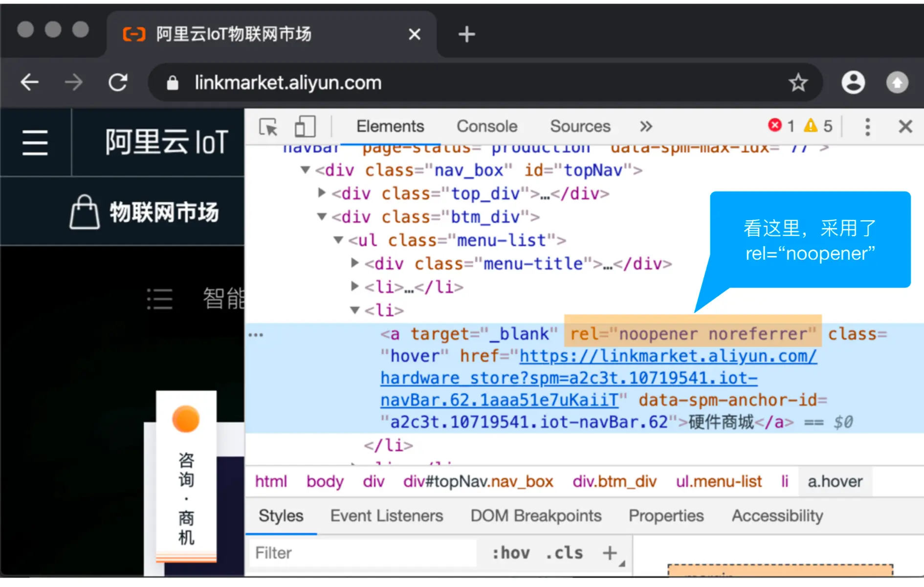Screen dimensions: 924x587
Task: Click the closing </li> tag row
Action: (389, 445)
